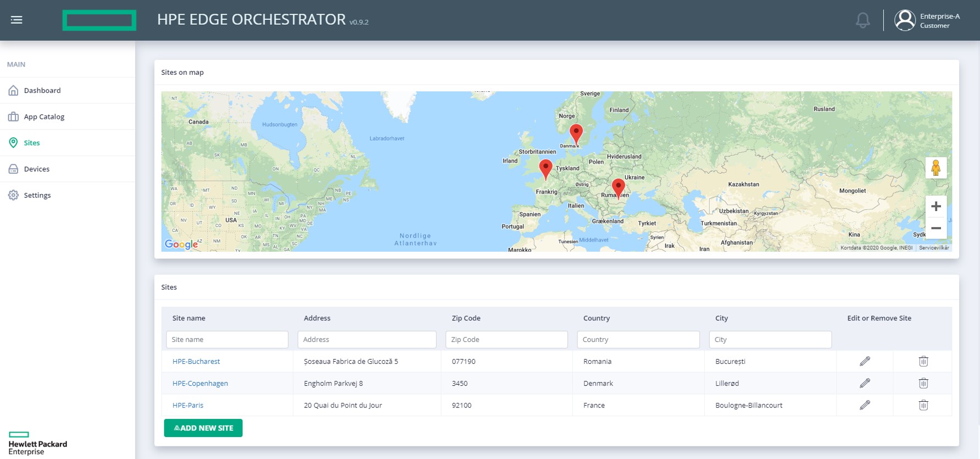This screenshot has width=980, height=459.
Task: Select the map marker over Denmark
Action: pos(576,134)
